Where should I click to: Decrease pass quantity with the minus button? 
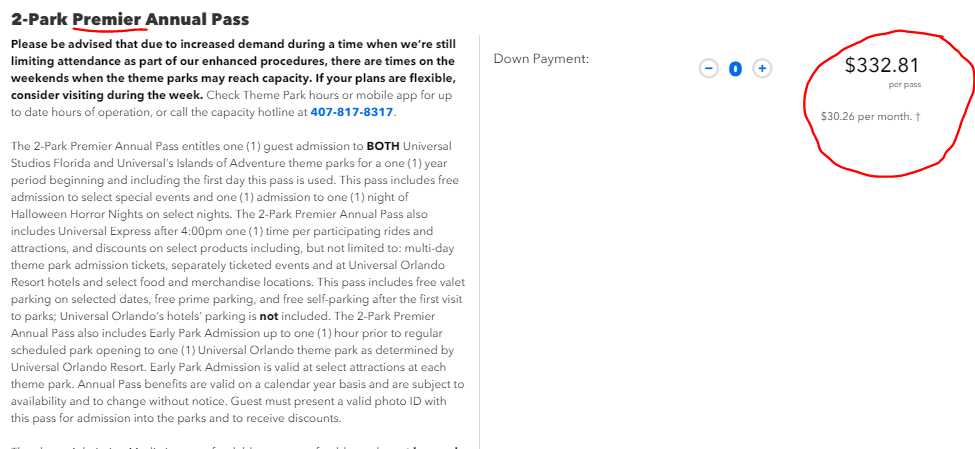point(708,68)
